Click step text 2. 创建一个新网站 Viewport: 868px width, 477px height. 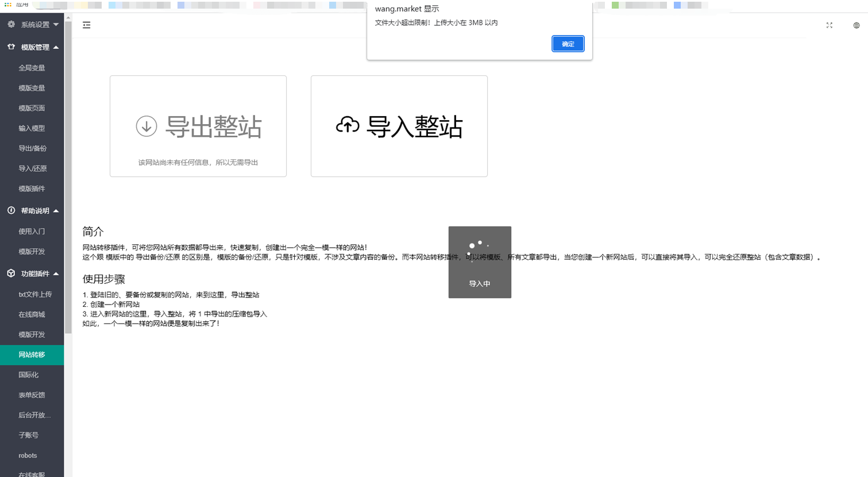(x=111, y=305)
